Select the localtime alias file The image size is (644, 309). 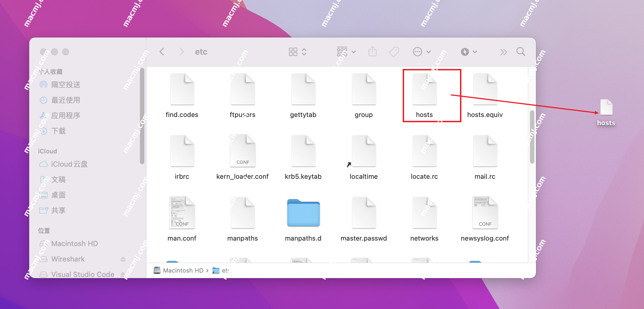pos(364,157)
